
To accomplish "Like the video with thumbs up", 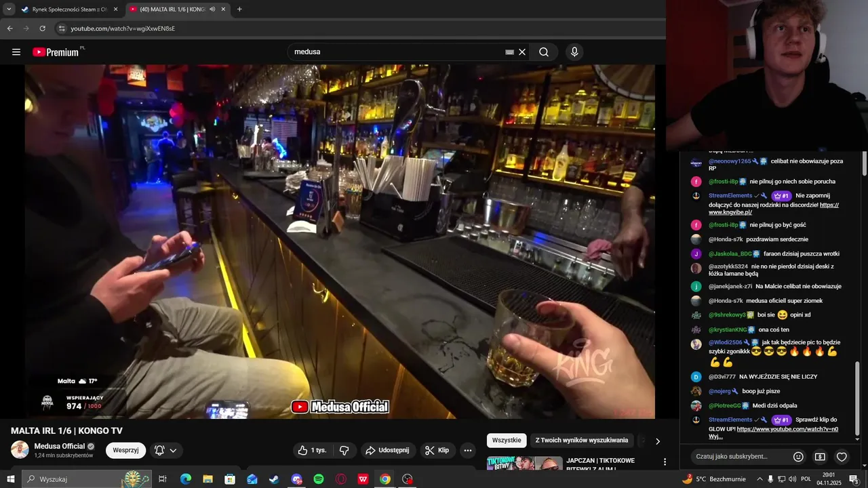I will point(313,450).
